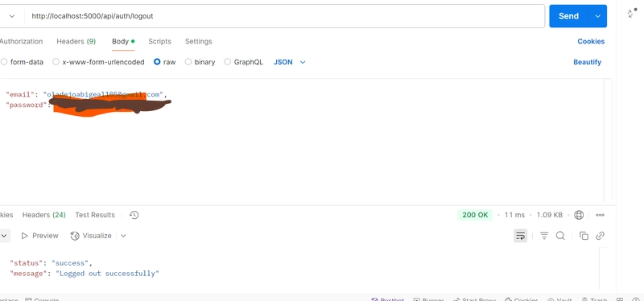Viewport: 644px width, 301px height.
Task: Click Beautify to format the body
Action: coord(588,62)
